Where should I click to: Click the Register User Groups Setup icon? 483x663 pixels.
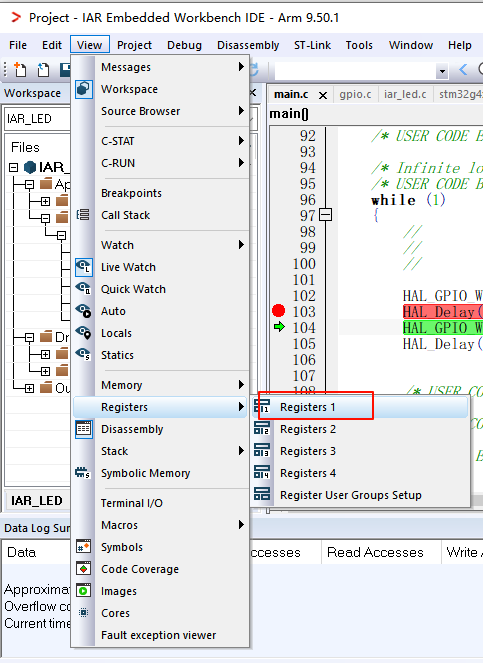click(262, 495)
